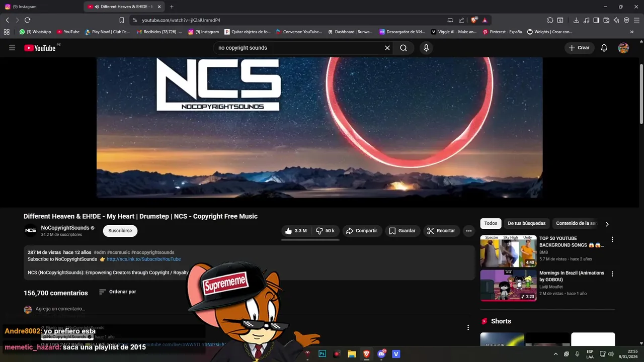Screen dimensions: 644x362
Task: Open the browser main menu
Action: [637, 20]
